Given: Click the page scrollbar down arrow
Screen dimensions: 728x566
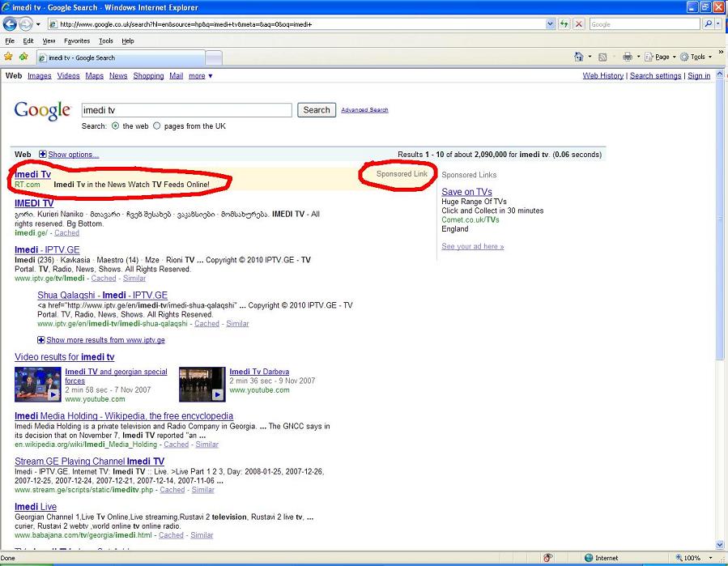Looking at the screenshot, I should pyautogui.click(x=720, y=545).
